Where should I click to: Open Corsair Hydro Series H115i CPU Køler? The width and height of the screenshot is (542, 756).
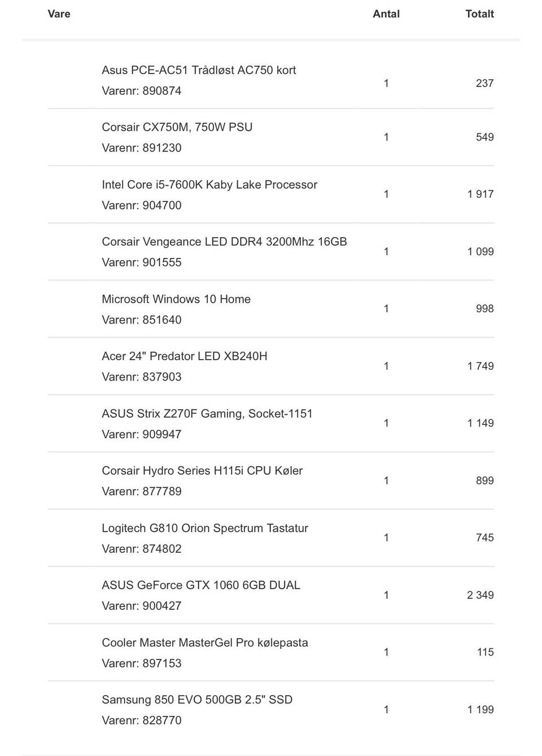pyautogui.click(x=202, y=471)
